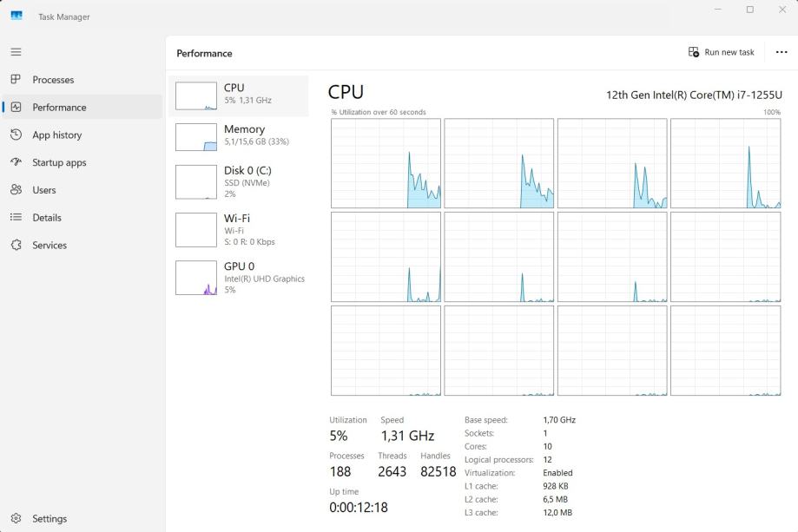
Task: Open the Processes page icon
Action: (16, 80)
